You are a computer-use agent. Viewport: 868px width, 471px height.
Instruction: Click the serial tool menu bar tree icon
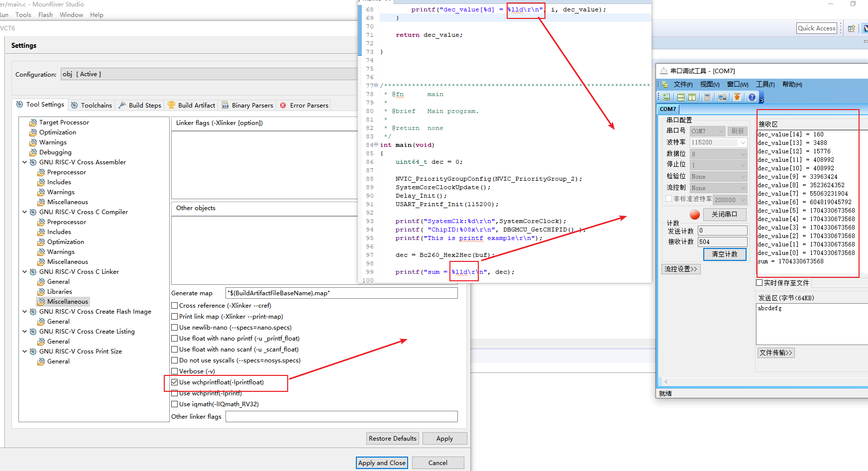pyautogui.click(x=665, y=85)
